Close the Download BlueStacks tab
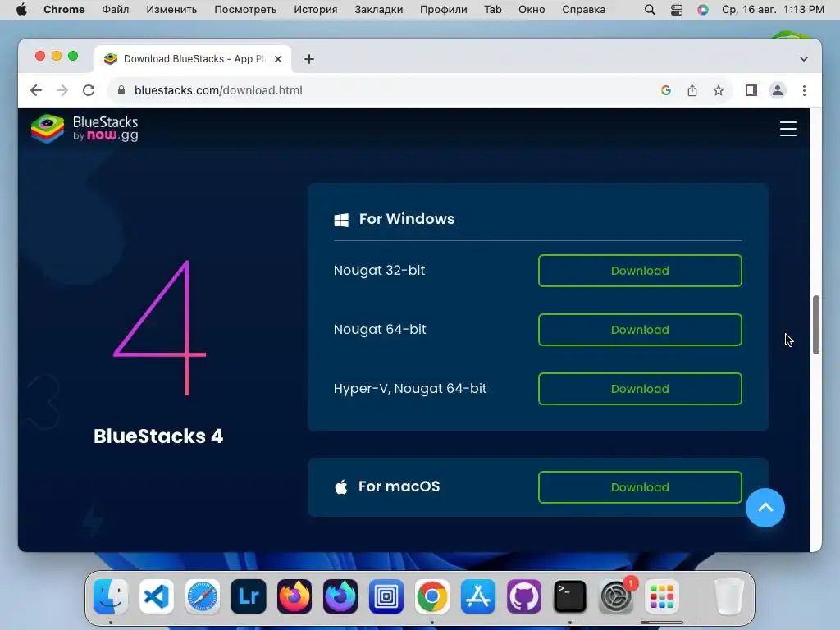Image resolution: width=840 pixels, height=630 pixels. [x=278, y=59]
